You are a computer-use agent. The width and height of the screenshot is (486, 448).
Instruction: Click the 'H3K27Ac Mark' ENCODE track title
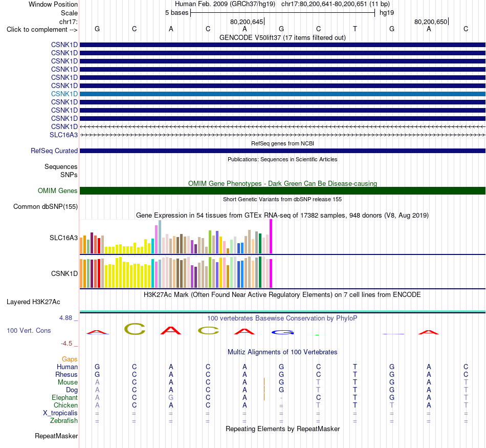pyautogui.click(x=282, y=294)
